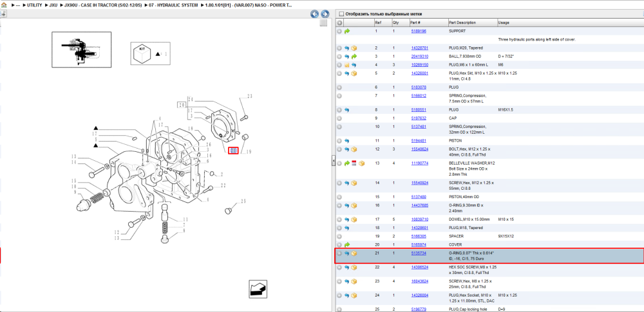Click the blue arrow icon for part 14306524
Image resolution: width=644 pixels, height=312 pixels.
coord(347,267)
